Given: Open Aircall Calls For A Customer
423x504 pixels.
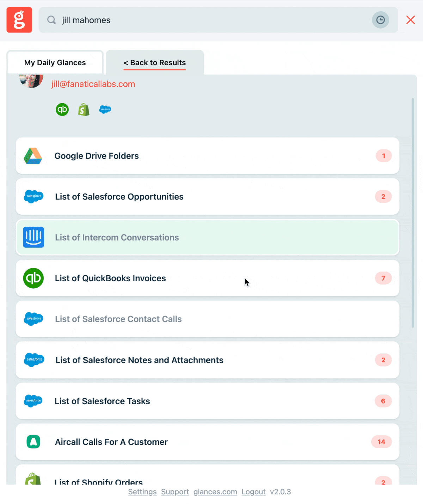Looking at the screenshot, I should 207,442.
